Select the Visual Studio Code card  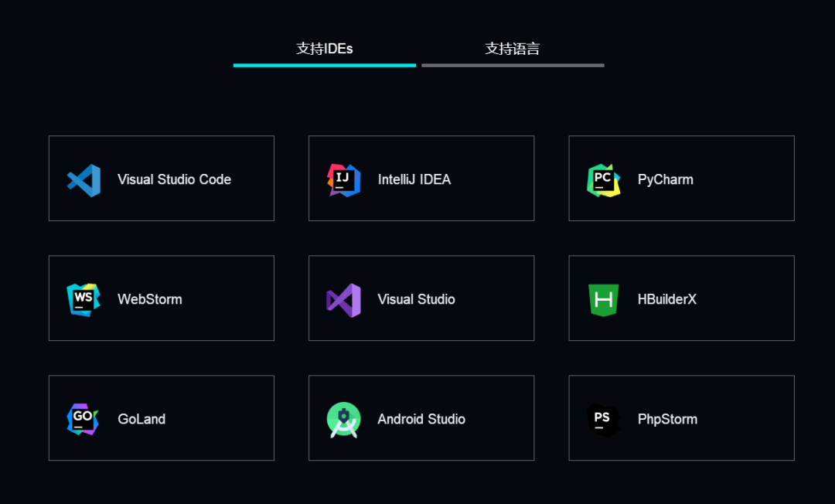point(161,179)
